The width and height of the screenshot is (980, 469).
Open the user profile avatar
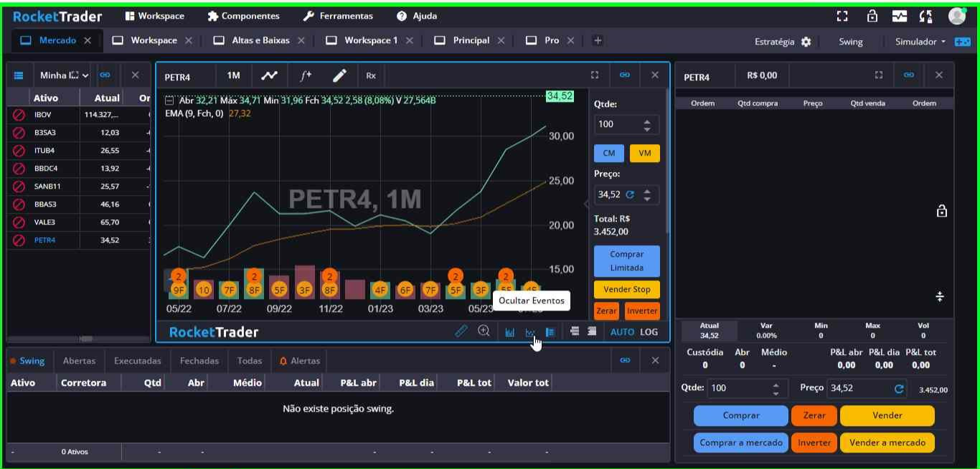coord(957,16)
